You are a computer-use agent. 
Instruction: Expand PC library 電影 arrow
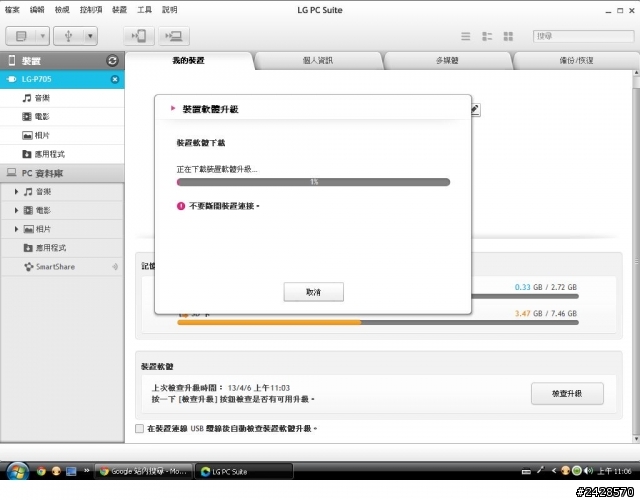(x=16, y=210)
